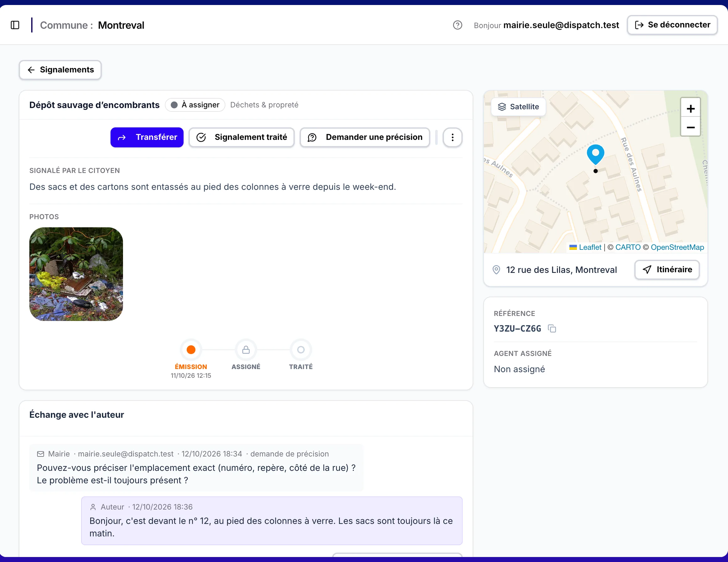Mark as Signalement traité

pos(242,137)
